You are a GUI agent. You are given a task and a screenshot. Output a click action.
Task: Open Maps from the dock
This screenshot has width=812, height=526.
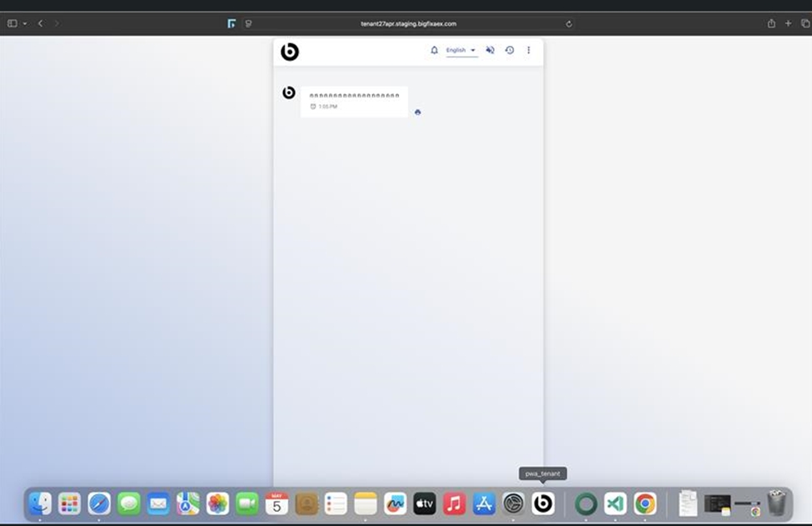click(187, 503)
